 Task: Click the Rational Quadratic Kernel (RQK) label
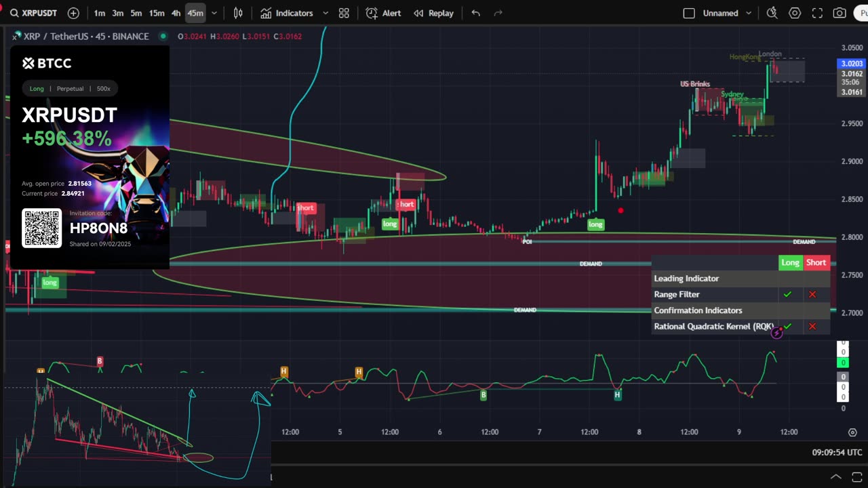point(713,327)
